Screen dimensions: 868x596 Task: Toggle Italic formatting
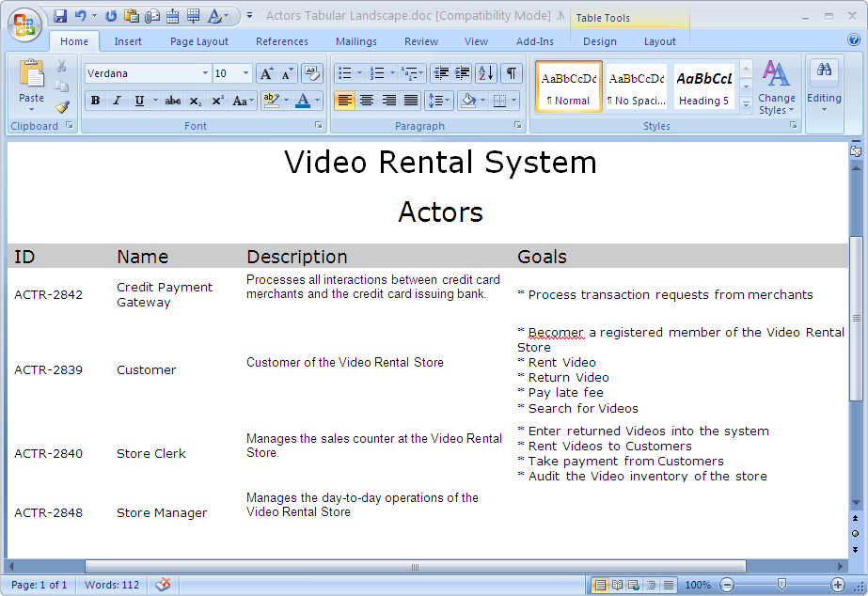click(x=117, y=101)
